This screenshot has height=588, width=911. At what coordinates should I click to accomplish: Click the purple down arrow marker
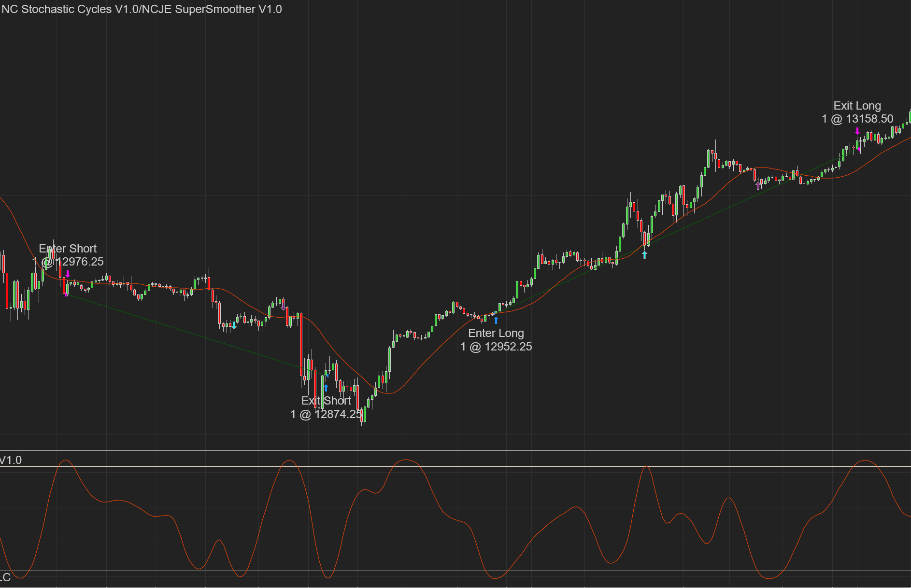click(283, 307)
